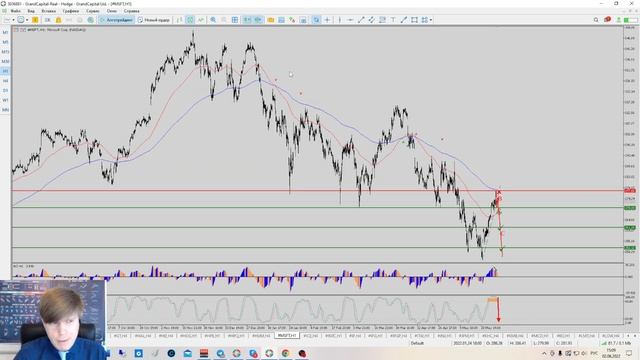Open the Сервис menu
This screenshot has height=360, width=640.
click(93, 11)
